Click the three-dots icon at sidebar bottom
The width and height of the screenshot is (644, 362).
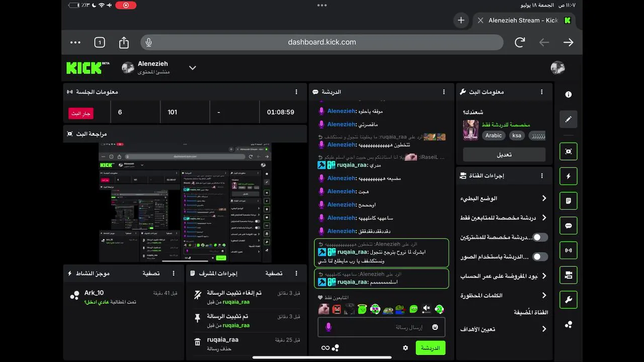pos(568,325)
